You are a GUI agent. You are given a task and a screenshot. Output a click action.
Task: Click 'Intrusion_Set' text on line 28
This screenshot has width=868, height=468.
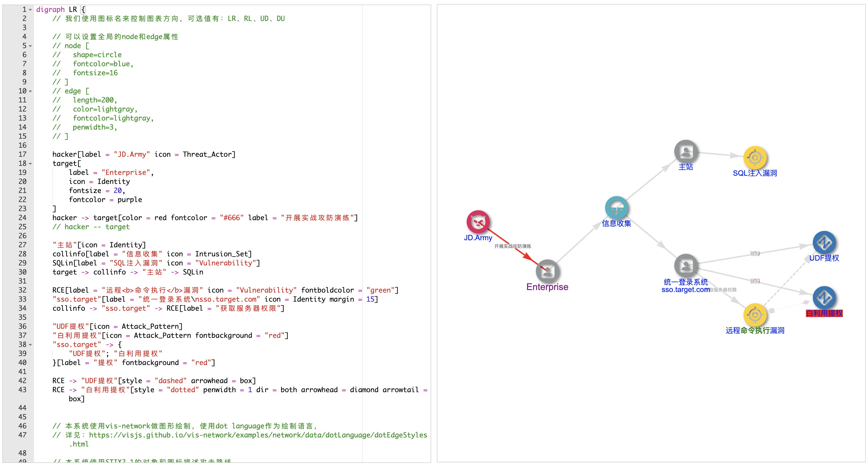[221, 254]
